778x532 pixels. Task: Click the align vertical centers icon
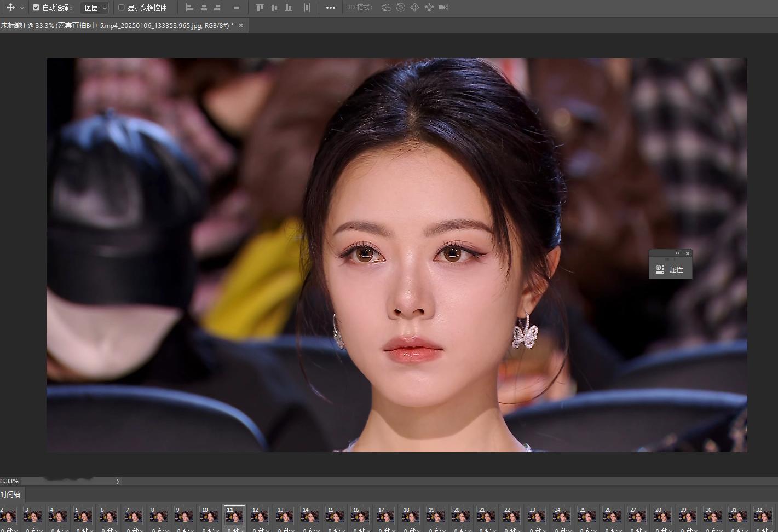pyautogui.click(x=274, y=8)
